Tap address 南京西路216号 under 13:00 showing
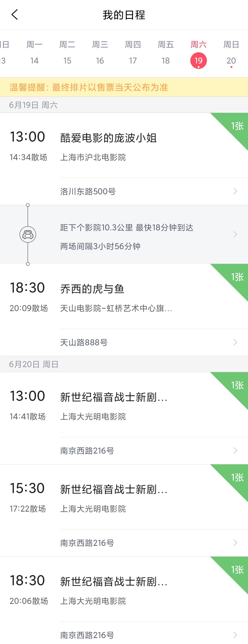Viewport: 248px width, 644px height. tap(87, 451)
